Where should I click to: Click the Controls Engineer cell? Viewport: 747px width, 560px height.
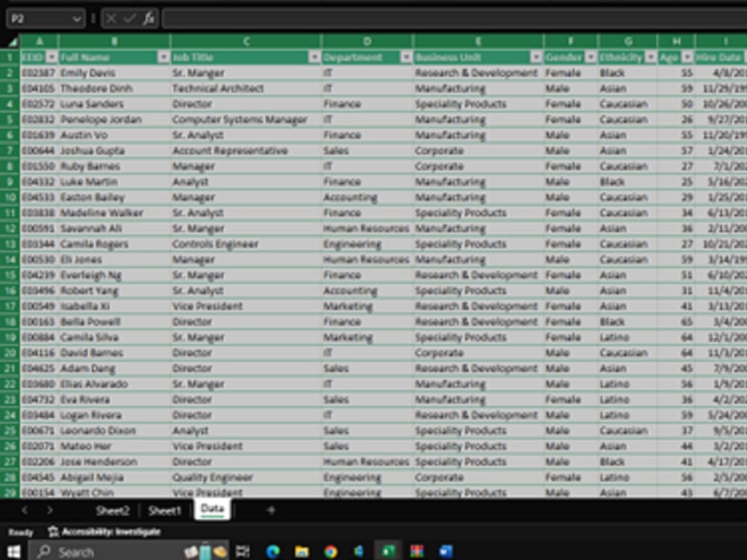246,244
